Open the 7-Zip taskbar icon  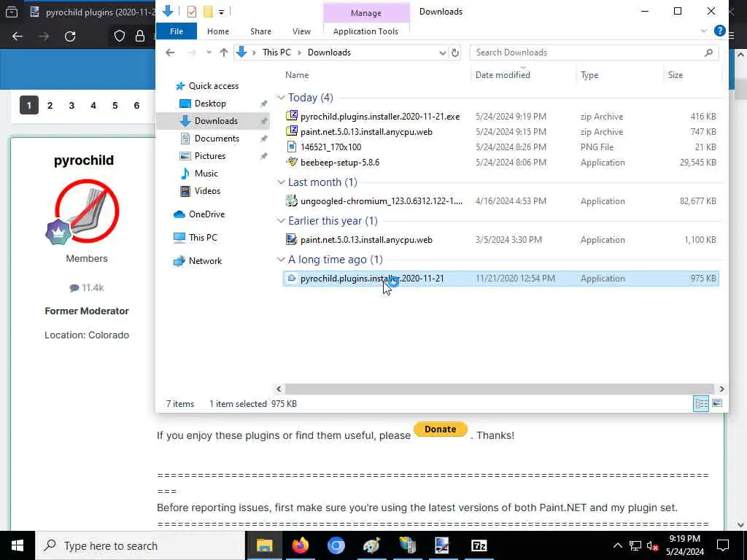pyautogui.click(x=479, y=545)
